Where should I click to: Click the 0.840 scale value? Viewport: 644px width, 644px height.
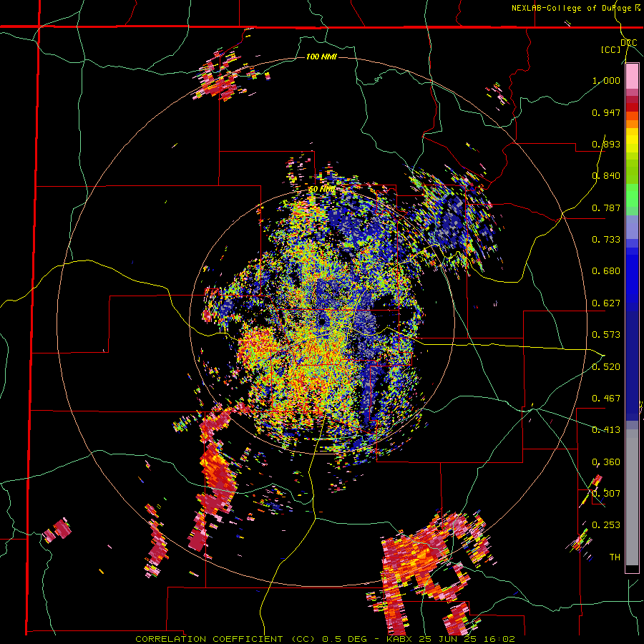pos(606,176)
